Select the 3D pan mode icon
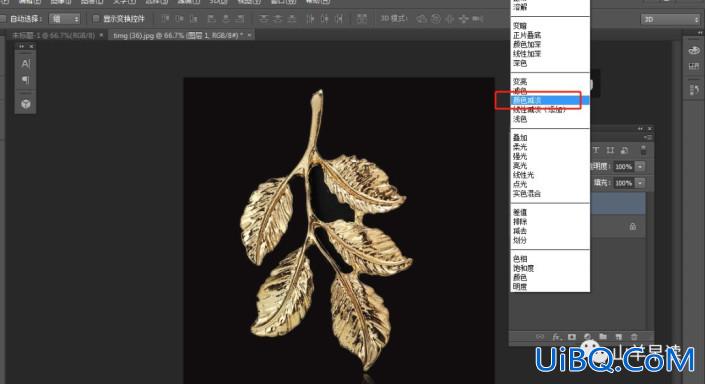705x384 pixels. pos(450,19)
